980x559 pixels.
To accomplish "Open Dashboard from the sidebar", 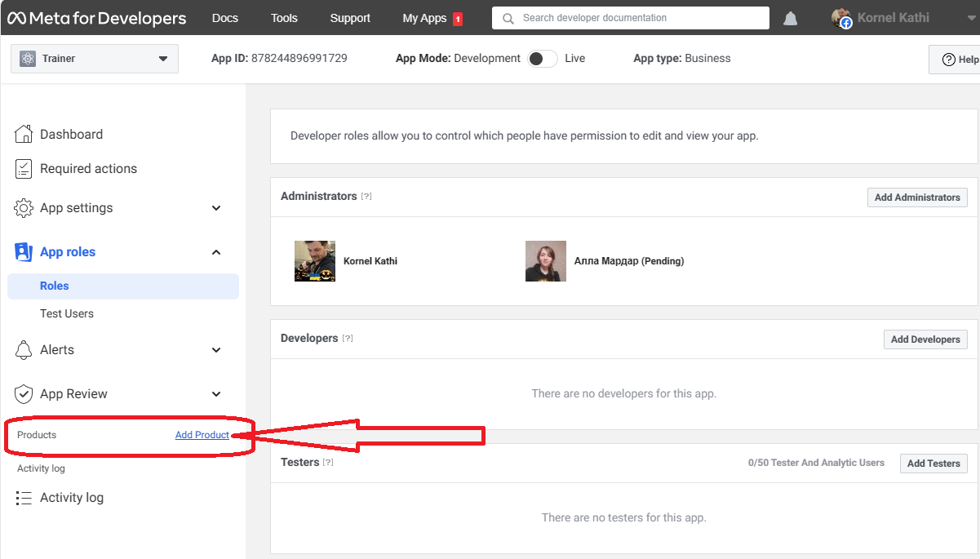I will pos(71,135).
